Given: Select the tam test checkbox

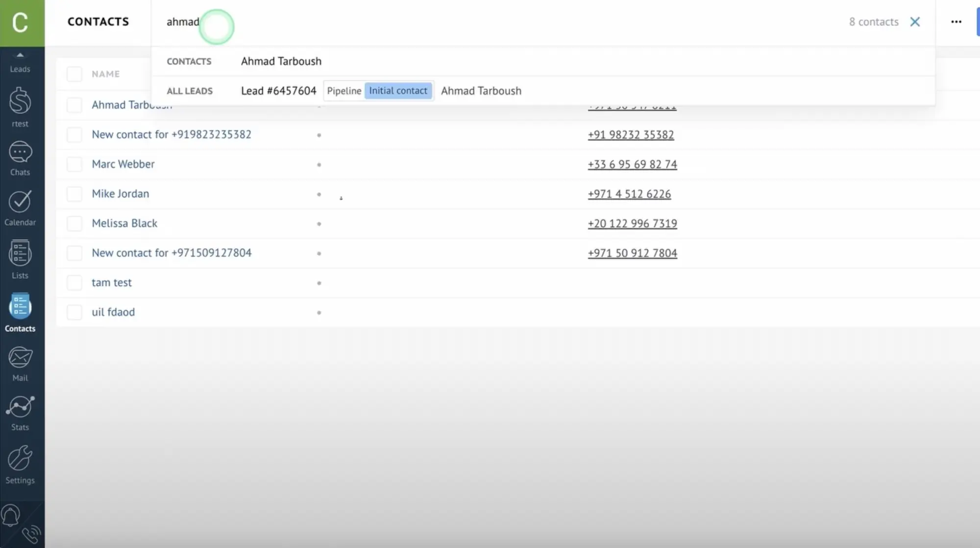Looking at the screenshot, I should pos(74,283).
